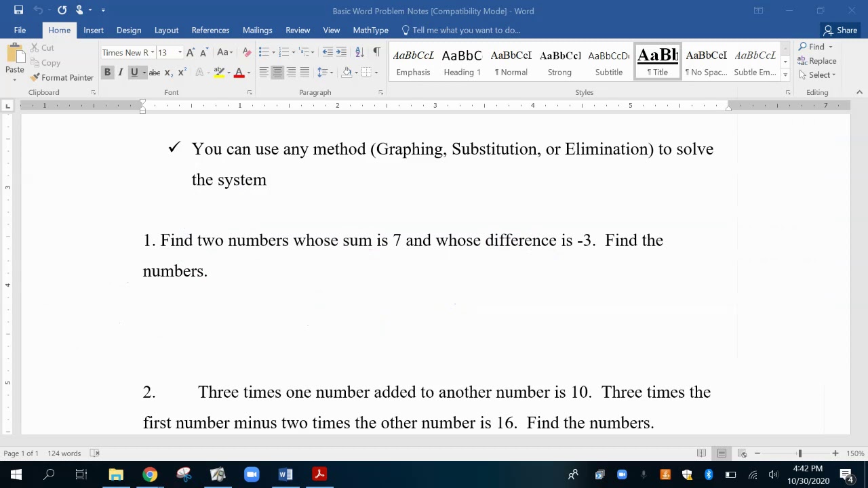Apply the Heading 1 style
This screenshot has height=488, width=868.
coord(462,62)
